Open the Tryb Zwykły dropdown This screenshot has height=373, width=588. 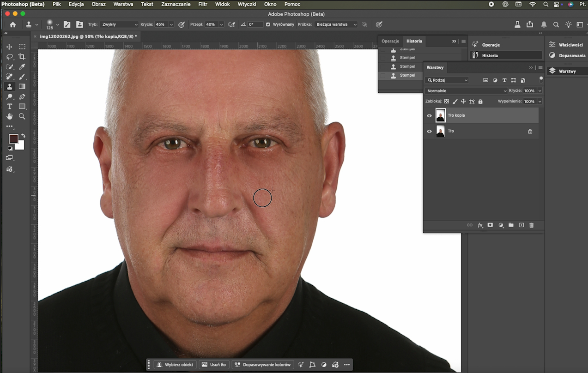tap(119, 24)
